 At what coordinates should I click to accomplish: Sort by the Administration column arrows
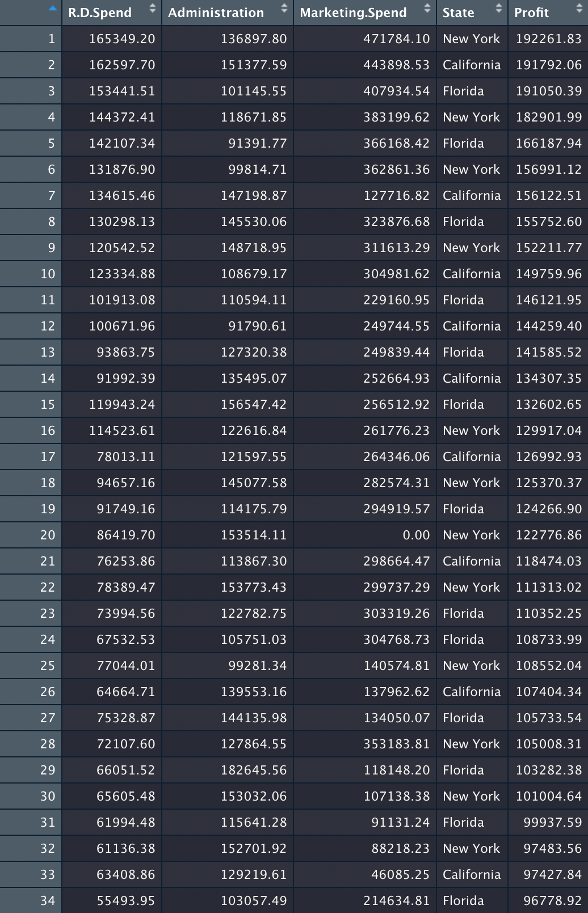tap(284, 9)
